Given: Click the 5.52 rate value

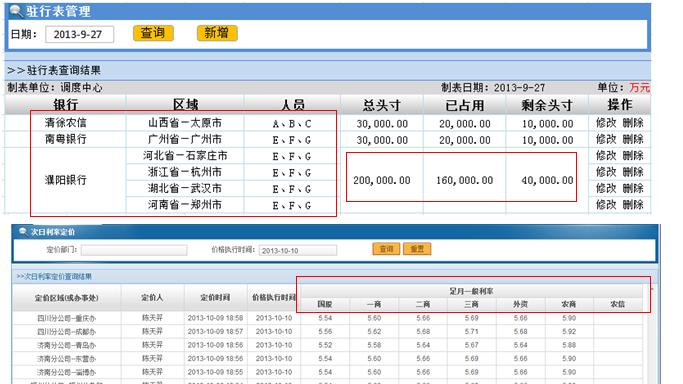Looking at the screenshot, I should (325, 345).
